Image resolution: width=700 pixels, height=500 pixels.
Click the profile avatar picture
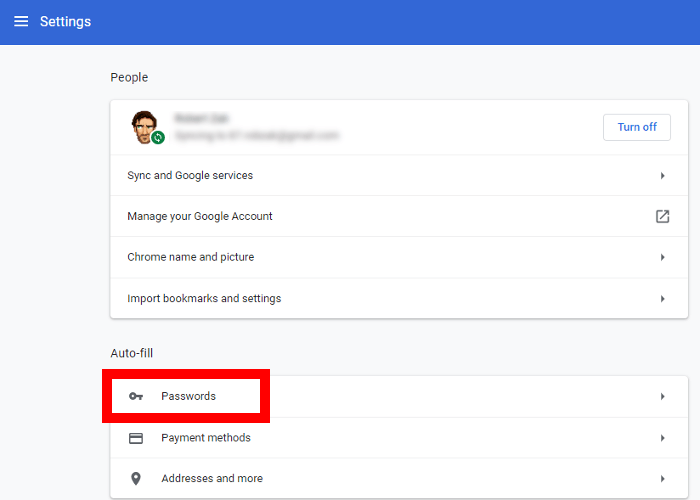(x=144, y=127)
